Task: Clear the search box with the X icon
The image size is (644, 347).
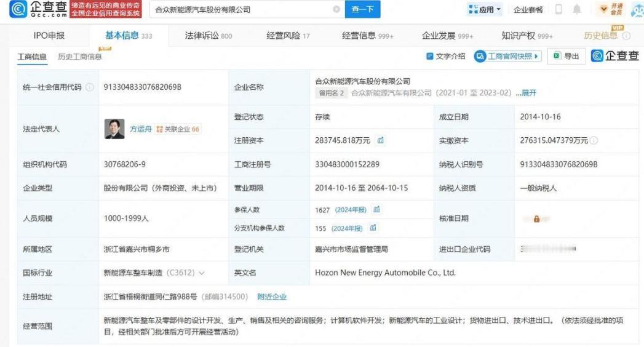Action: click(x=336, y=9)
